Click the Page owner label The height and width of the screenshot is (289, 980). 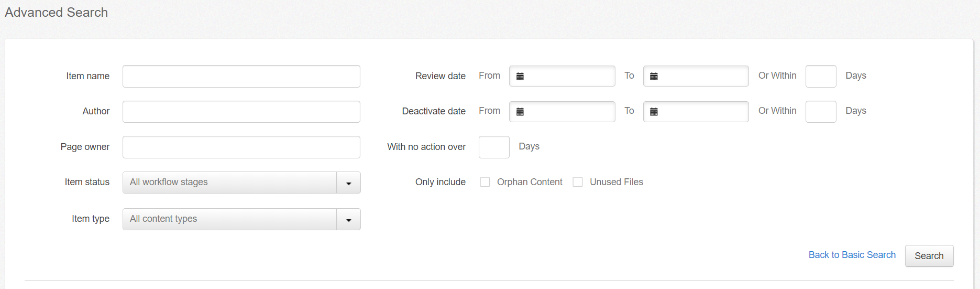click(85, 147)
